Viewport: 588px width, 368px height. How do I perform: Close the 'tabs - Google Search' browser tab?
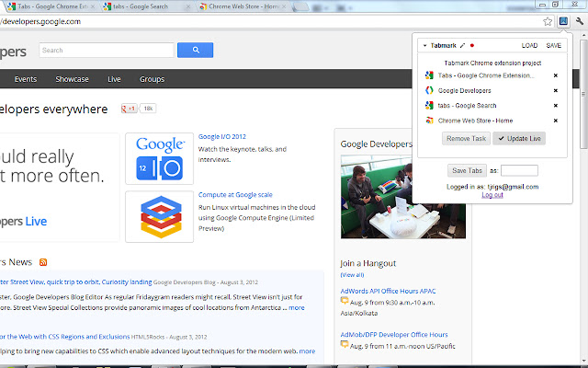click(188, 6)
